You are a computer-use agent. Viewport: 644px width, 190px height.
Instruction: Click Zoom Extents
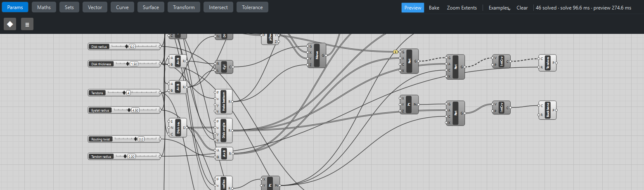coord(462,7)
